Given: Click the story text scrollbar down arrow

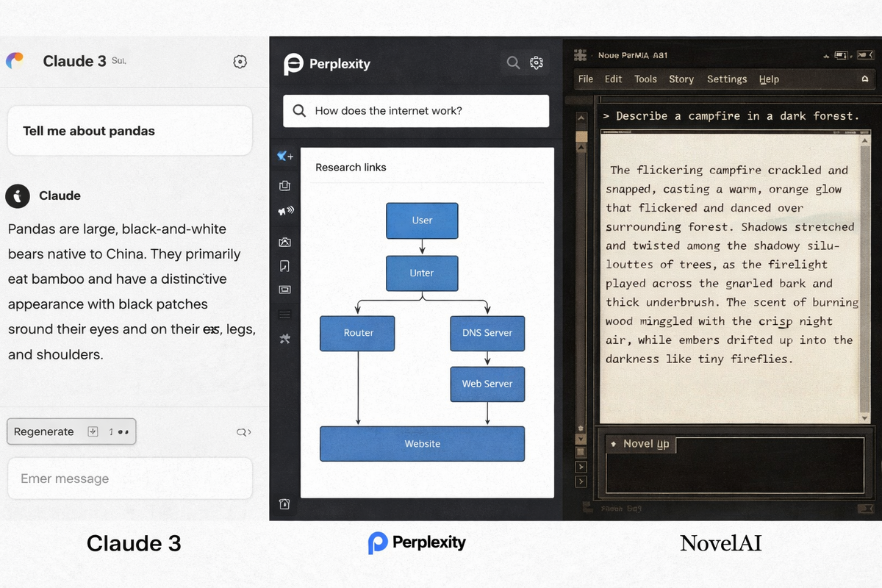Looking at the screenshot, I should [865, 417].
